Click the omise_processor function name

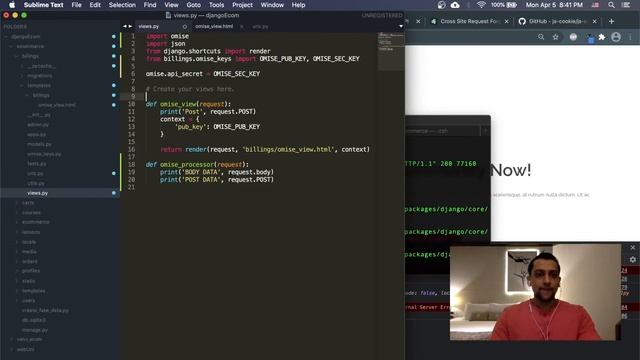[187, 164]
